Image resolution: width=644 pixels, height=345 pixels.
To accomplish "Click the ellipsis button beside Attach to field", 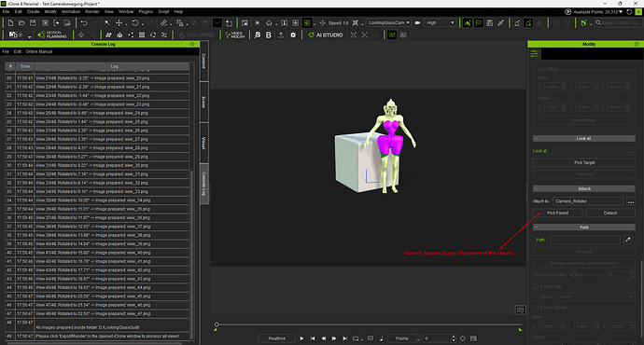I will 631,201.
